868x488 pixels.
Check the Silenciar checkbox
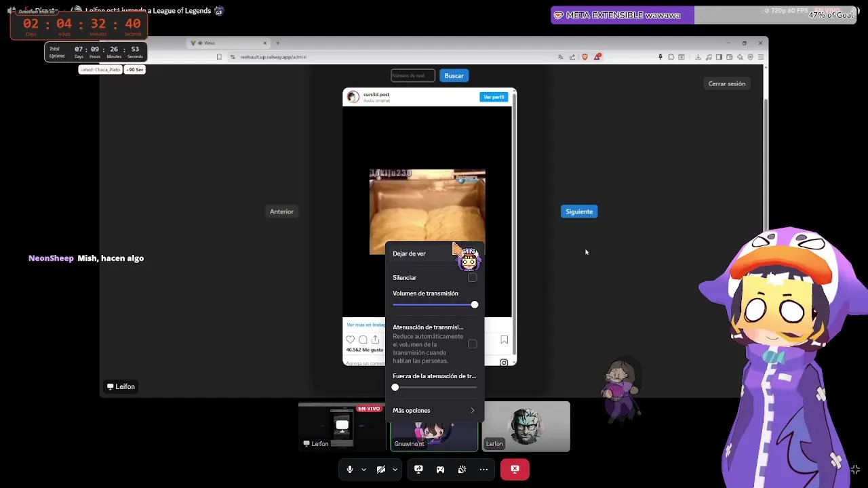pos(473,277)
